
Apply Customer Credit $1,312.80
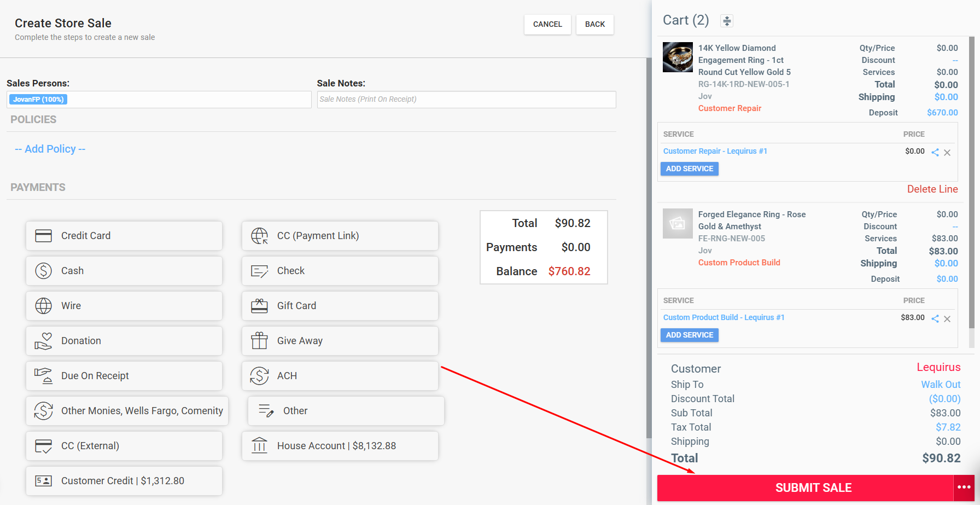[124, 481]
